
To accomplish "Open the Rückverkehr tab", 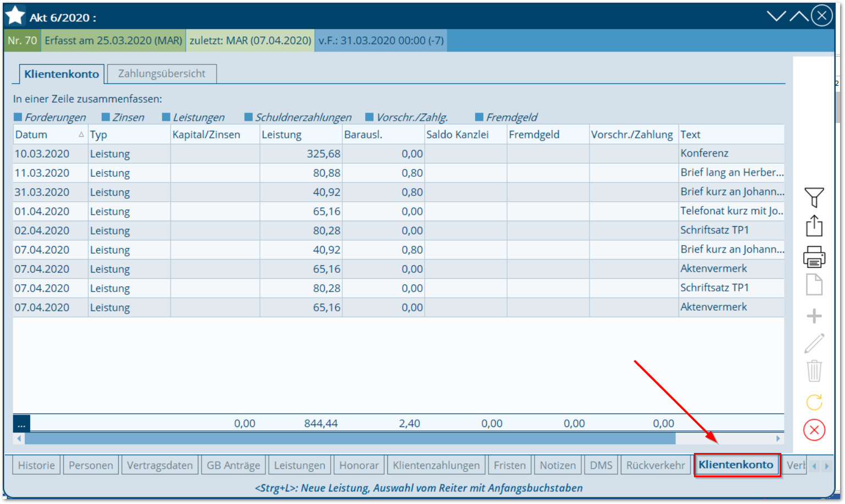I will (x=655, y=466).
